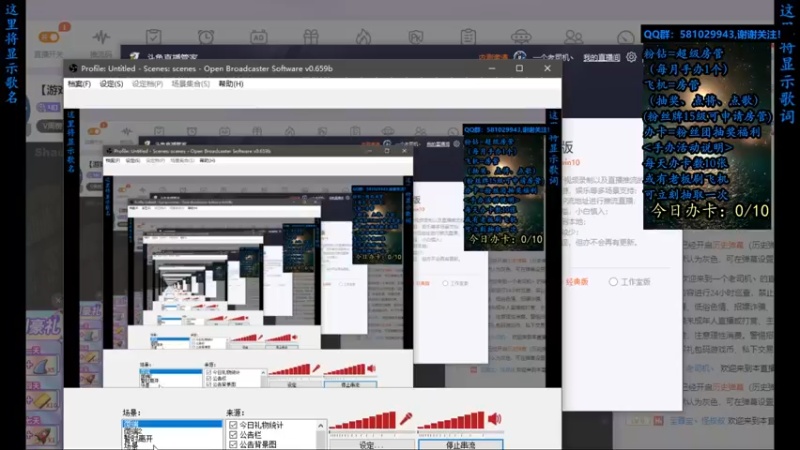
Task: Click the OBS logo in the main title bar
Action: (x=73, y=68)
